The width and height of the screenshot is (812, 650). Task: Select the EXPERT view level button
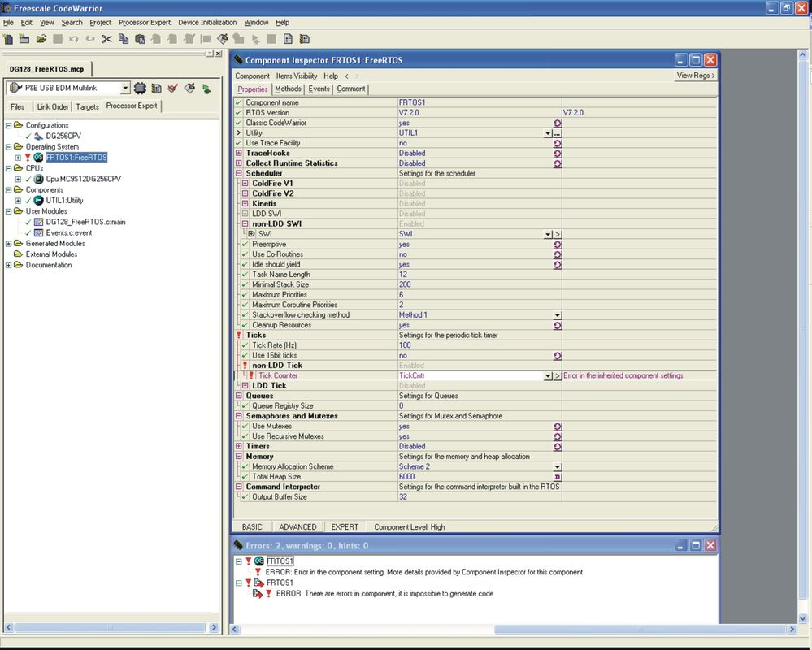345,526
